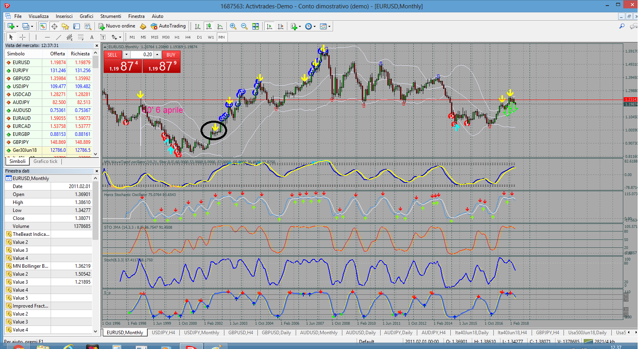Open the Grafici menu
The width and height of the screenshot is (644, 349).
point(86,16)
